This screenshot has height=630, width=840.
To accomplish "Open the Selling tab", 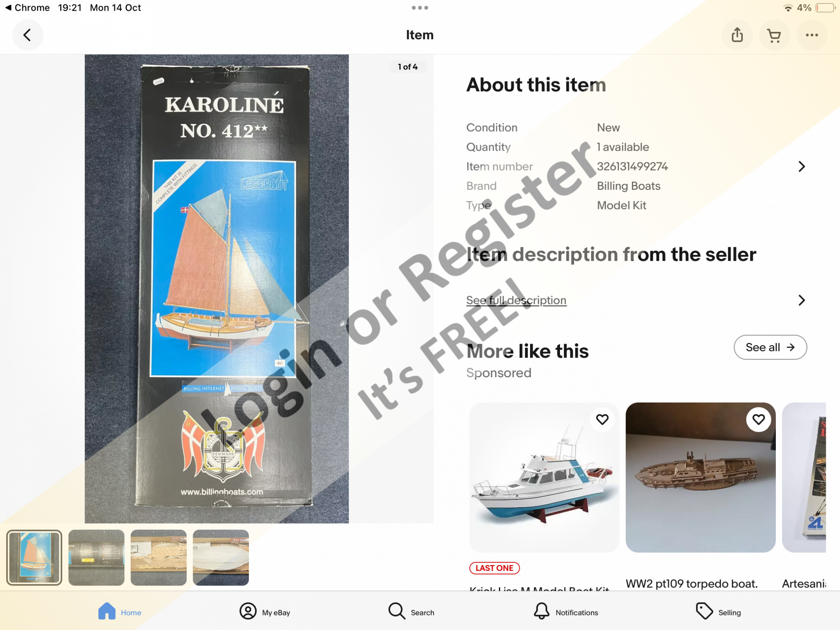I will coord(718,611).
